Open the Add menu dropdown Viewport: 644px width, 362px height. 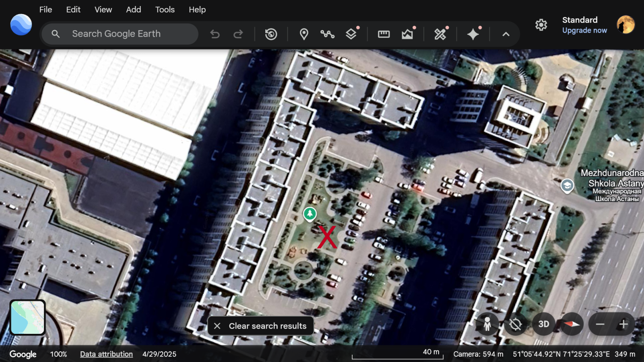133,10
